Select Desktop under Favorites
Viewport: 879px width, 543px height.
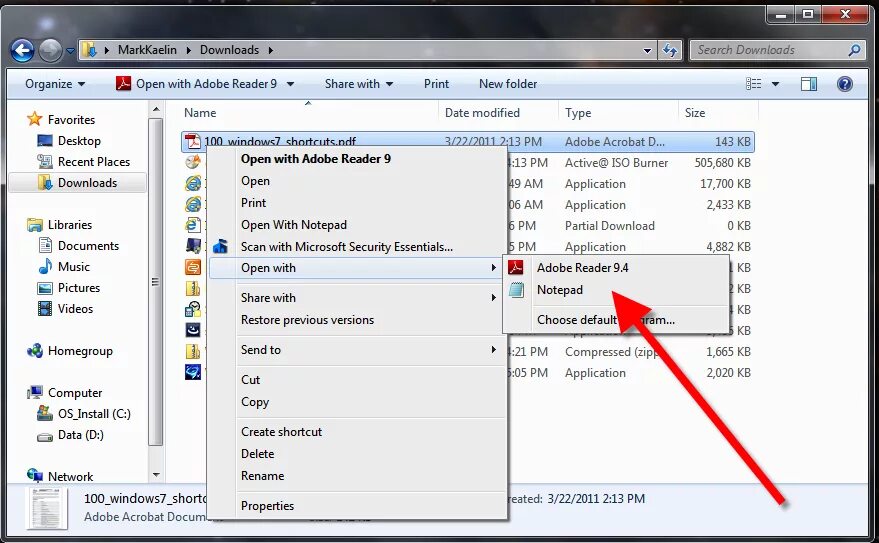coord(79,141)
